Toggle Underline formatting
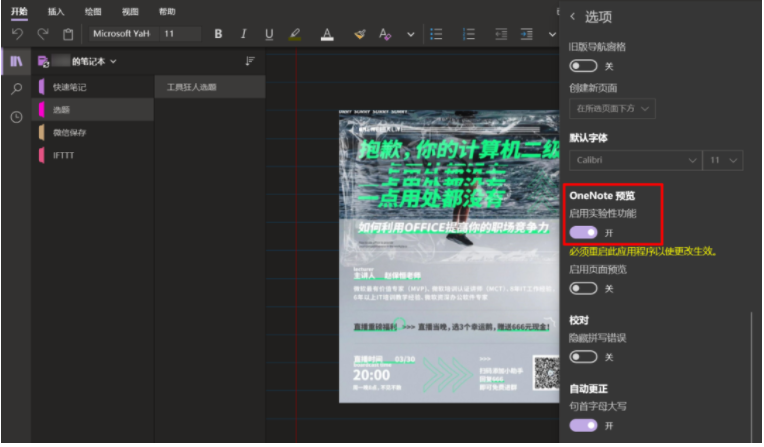This screenshot has height=447, width=764. pos(269,34)
